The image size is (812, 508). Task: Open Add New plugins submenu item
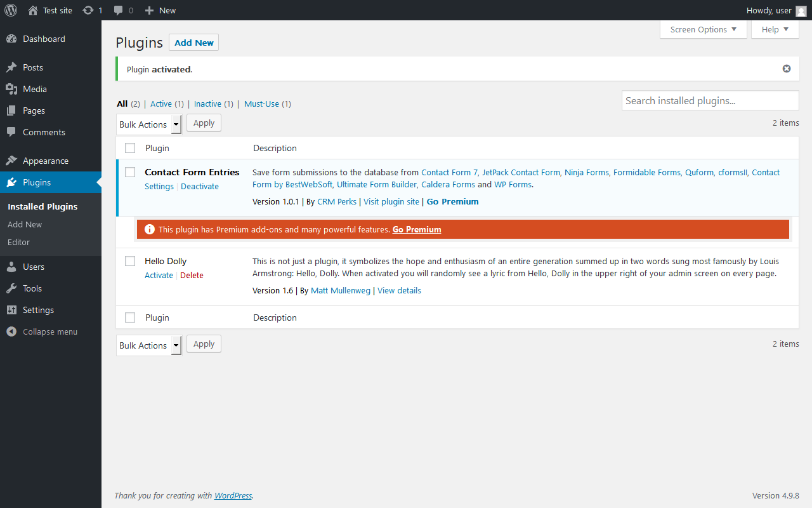25,224
